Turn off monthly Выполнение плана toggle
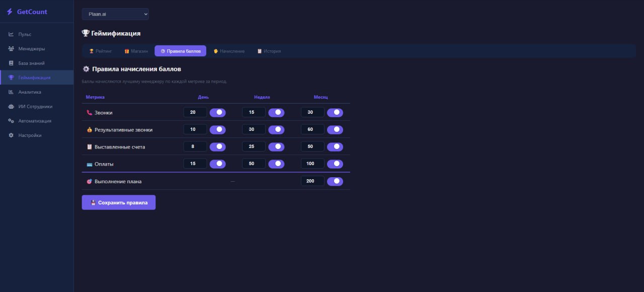644x292 pixels. 335,181
